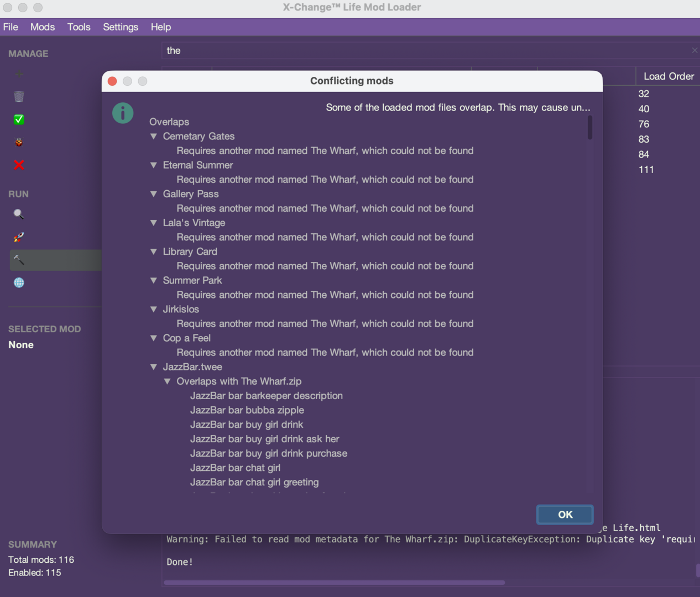
Task: Select 'JazzBar bar buy girl drink purchase'
Action: click(x=269, y=453)
